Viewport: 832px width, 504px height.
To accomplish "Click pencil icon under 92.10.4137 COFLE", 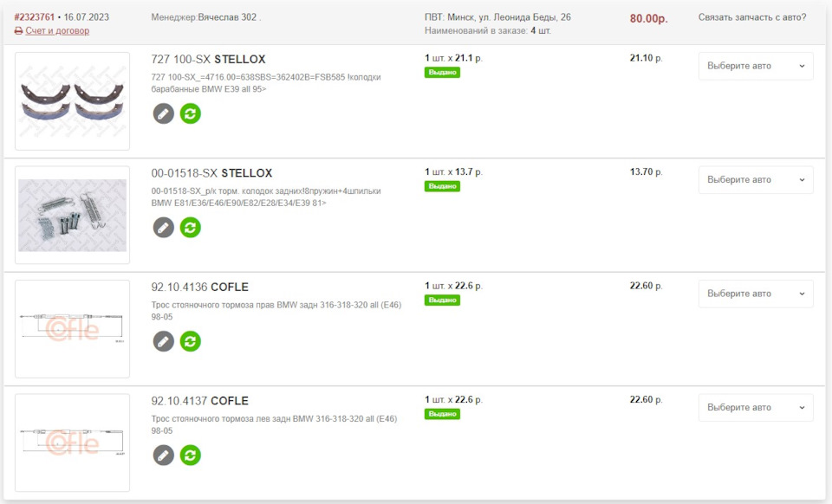I will [164, 456].
